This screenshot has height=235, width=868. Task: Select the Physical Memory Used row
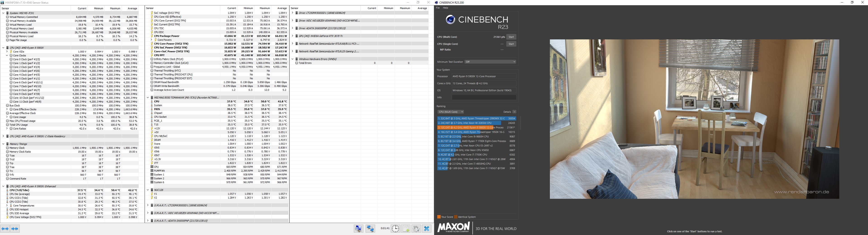pos(70,29)
